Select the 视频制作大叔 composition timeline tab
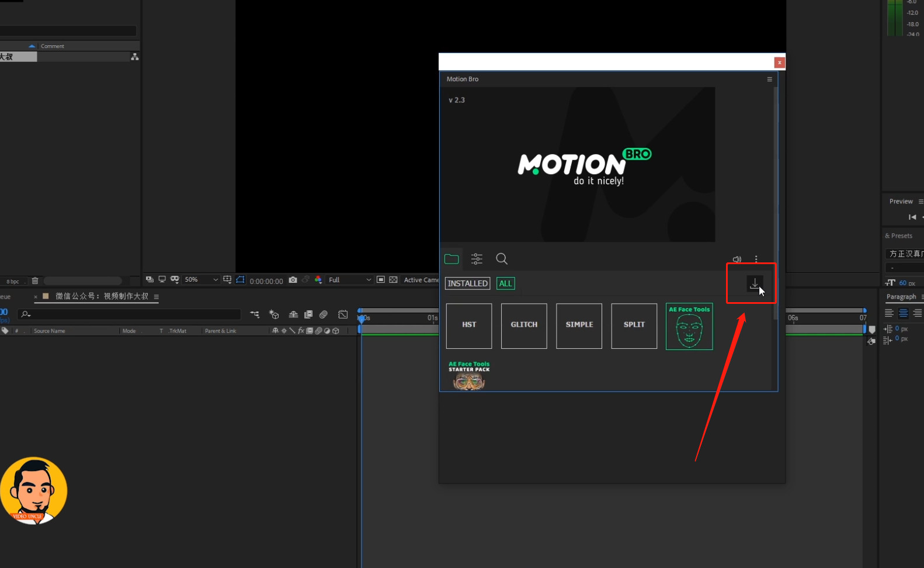 click(x=102, y=296)
